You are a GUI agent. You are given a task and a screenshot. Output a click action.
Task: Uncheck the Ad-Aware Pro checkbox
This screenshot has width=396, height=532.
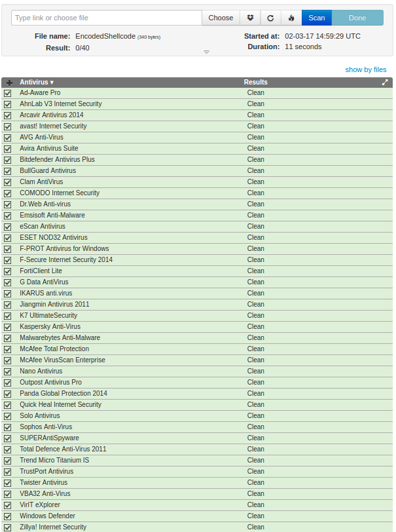[8, 93]
